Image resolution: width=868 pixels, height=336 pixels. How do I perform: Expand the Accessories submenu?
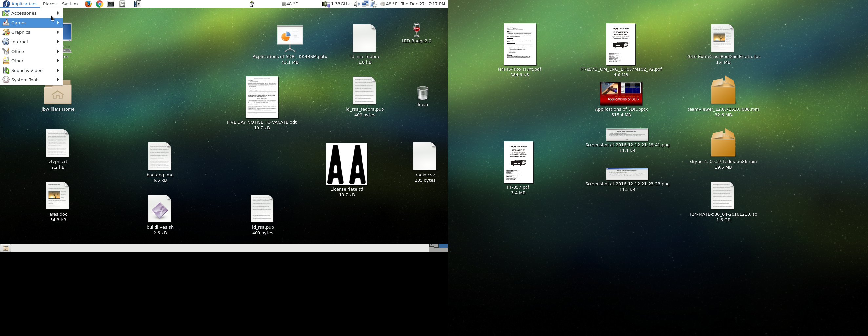point(31,13)
